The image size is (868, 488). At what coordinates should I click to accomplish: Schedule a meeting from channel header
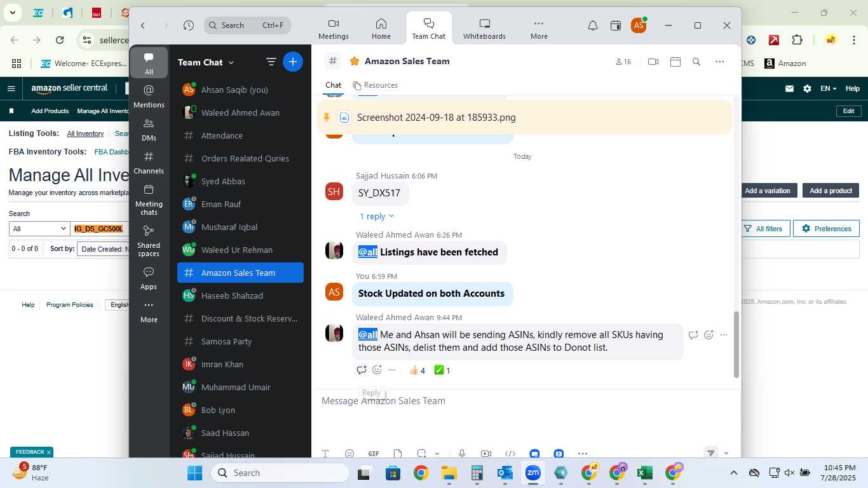[x=675, y=62]
